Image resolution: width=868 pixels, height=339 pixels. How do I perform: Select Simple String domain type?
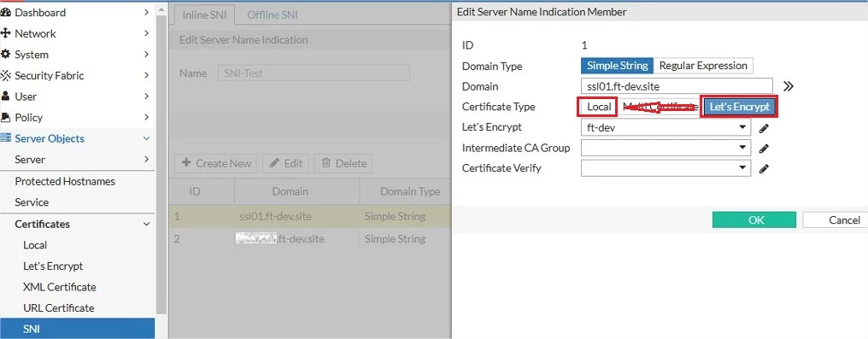tap(617, 65)
